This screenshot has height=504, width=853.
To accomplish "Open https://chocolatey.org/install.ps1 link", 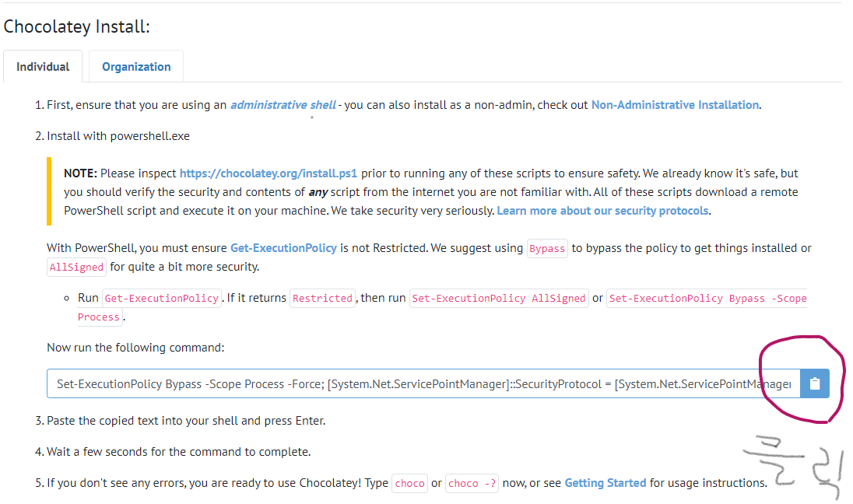I will point(269,173).
